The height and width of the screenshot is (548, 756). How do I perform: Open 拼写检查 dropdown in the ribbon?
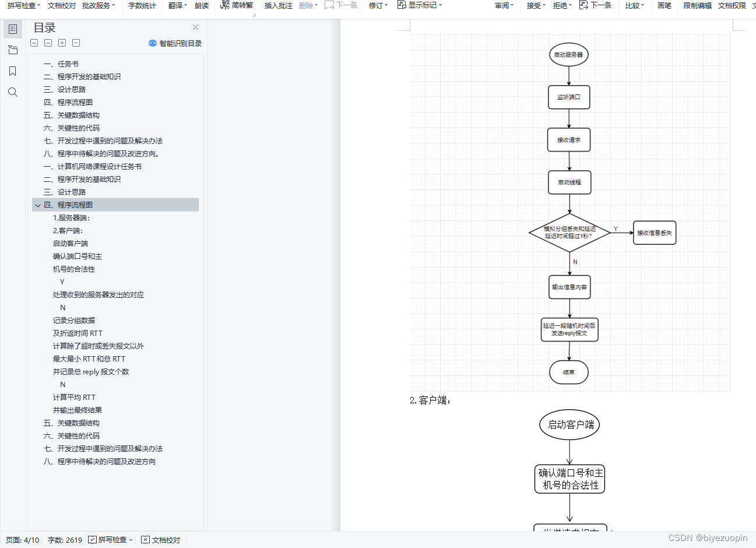[24, 5]
